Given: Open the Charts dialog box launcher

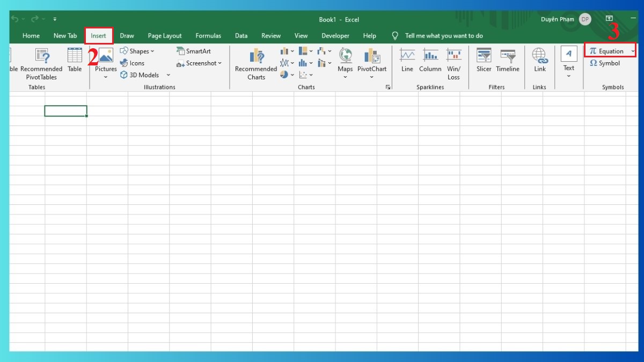Looking at the screenshot, I should [388, 87].
